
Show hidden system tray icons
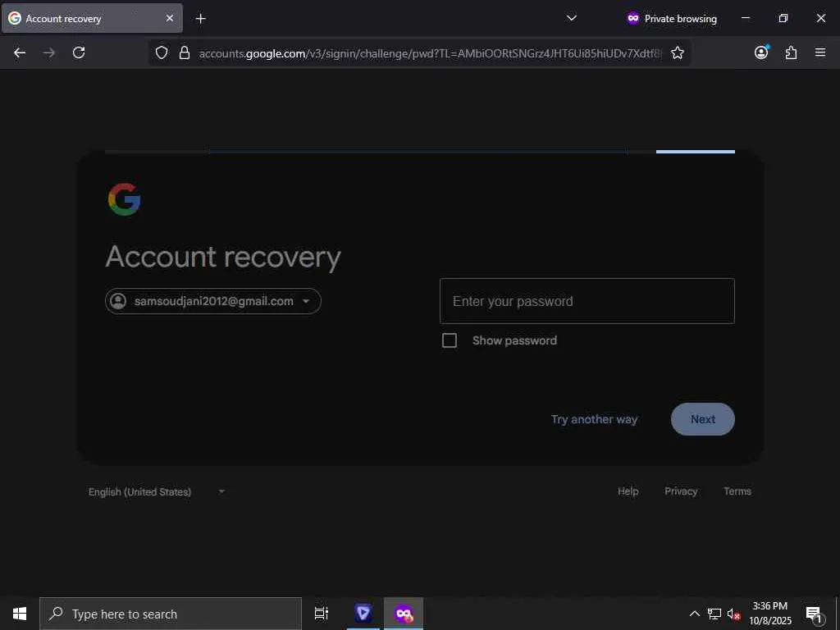694,614
